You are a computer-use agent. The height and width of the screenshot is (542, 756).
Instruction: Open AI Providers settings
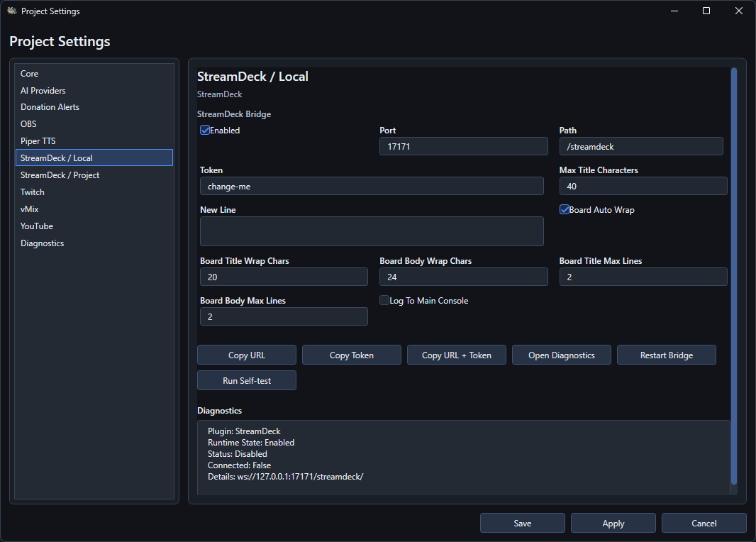(94, 91)
